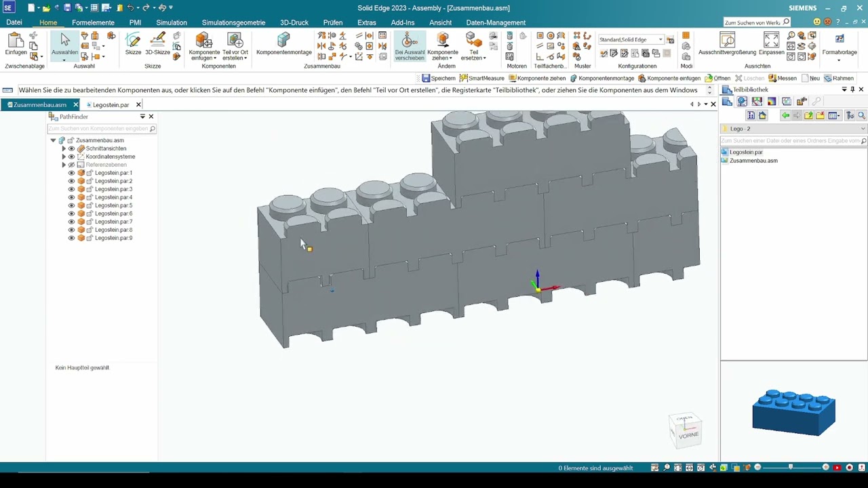Image resolution: width=868 pixels, height=488 pixels.
Task: Click the Komponentenmontage quick-access button
Action: tap(601, 78)
